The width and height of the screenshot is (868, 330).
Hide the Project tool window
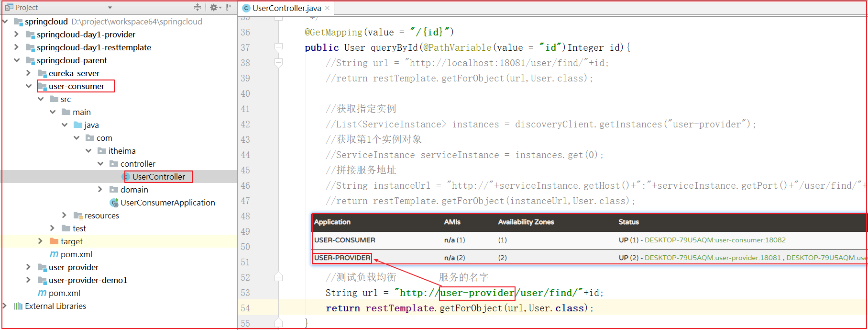coord(230,7)
